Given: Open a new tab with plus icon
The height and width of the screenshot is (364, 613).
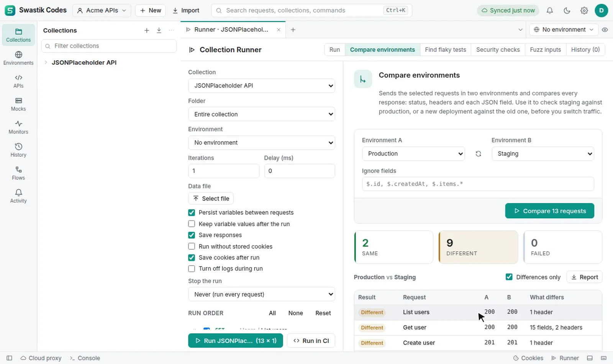Looking at the screenshot, I should click(293, 30).
